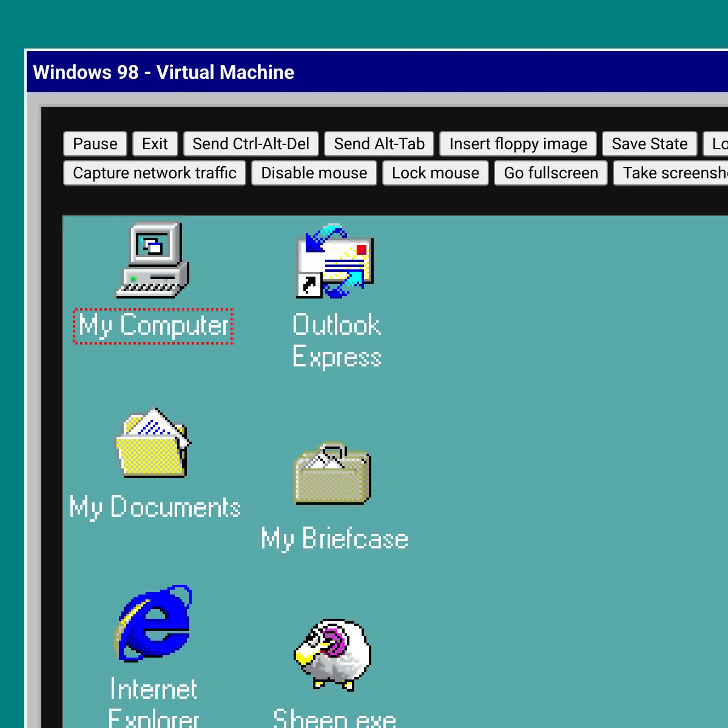Click the My Documents label text
The image size is (728, 728).
[155, 508]
